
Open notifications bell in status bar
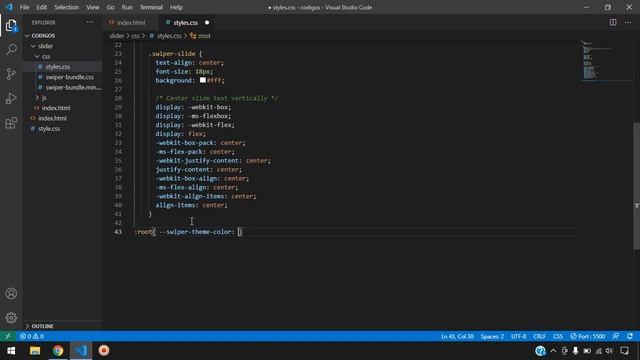[x=630, y=336]
